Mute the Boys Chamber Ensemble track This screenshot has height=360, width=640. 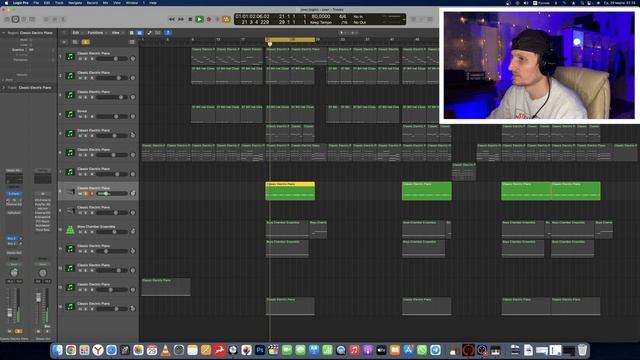tap(80, 232)
